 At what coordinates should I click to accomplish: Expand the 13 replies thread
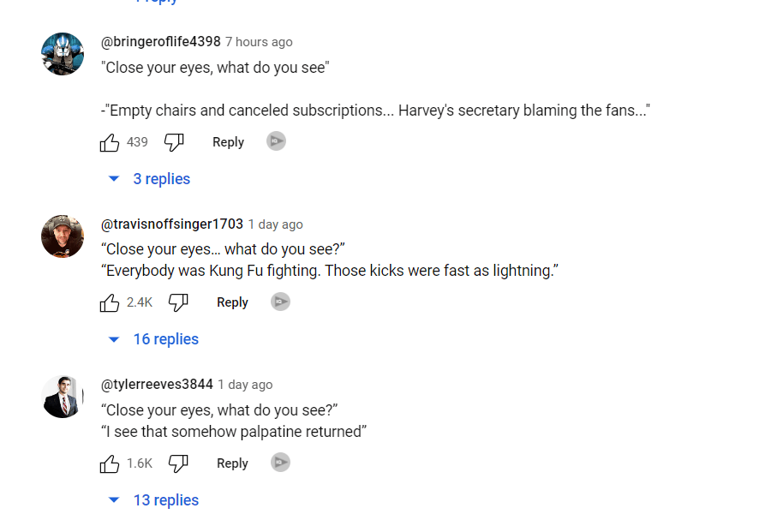click(x=155, y=500)
